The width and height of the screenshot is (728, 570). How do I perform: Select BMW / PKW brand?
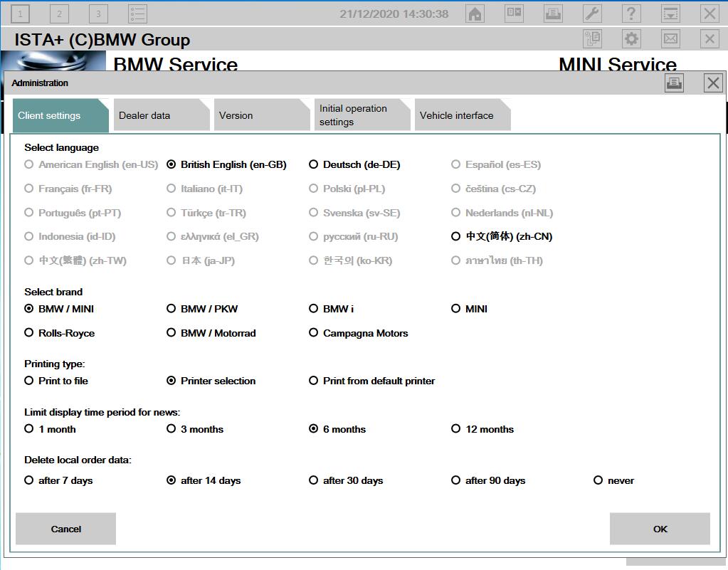point(202,309)
